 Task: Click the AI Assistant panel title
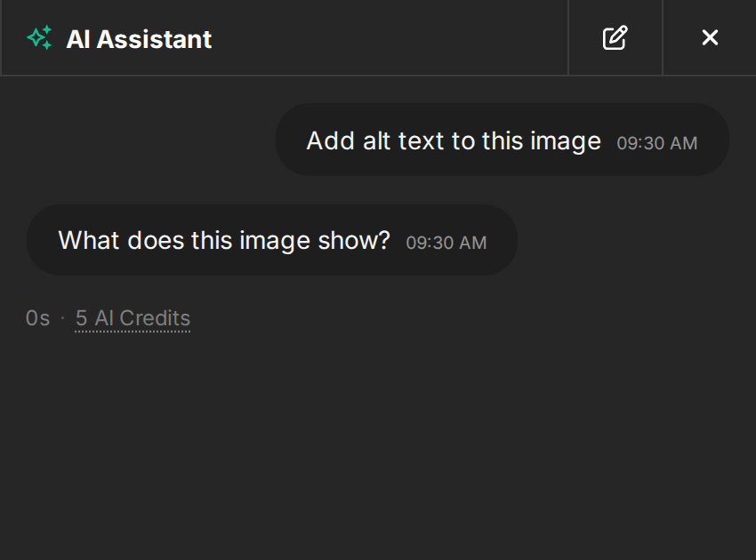(139, 39)
